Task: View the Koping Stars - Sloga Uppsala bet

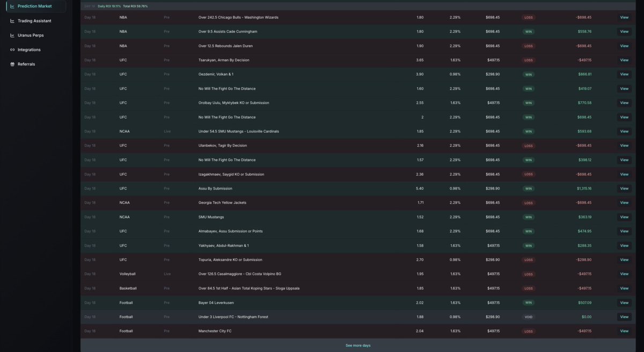Action: coord(624,288)
